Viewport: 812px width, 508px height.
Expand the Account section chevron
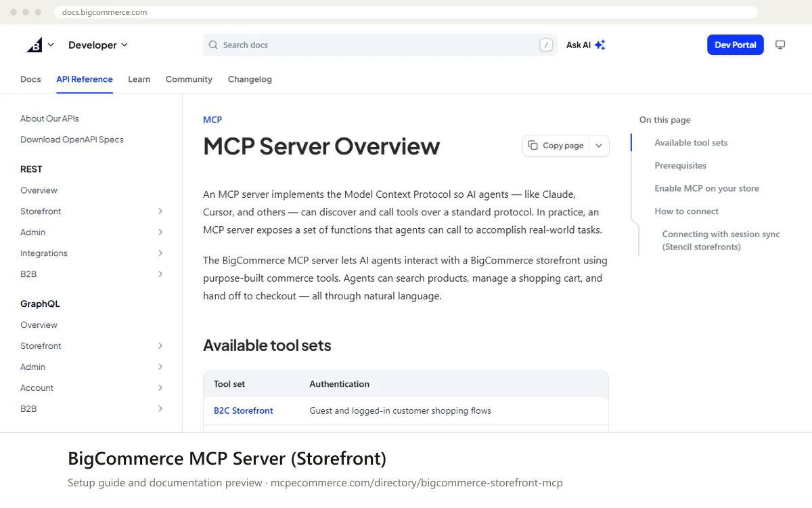coord(160,388)
